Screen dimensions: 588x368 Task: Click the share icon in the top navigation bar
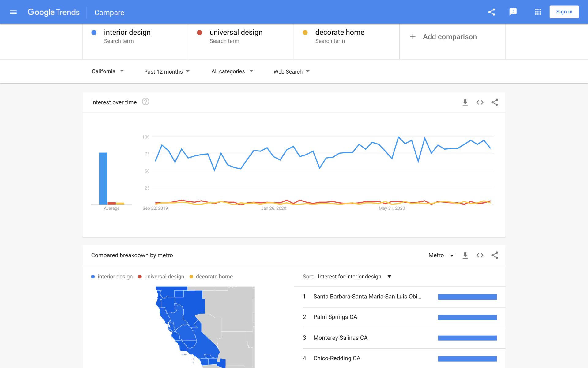pyautogui.click(x=492, y=11)
